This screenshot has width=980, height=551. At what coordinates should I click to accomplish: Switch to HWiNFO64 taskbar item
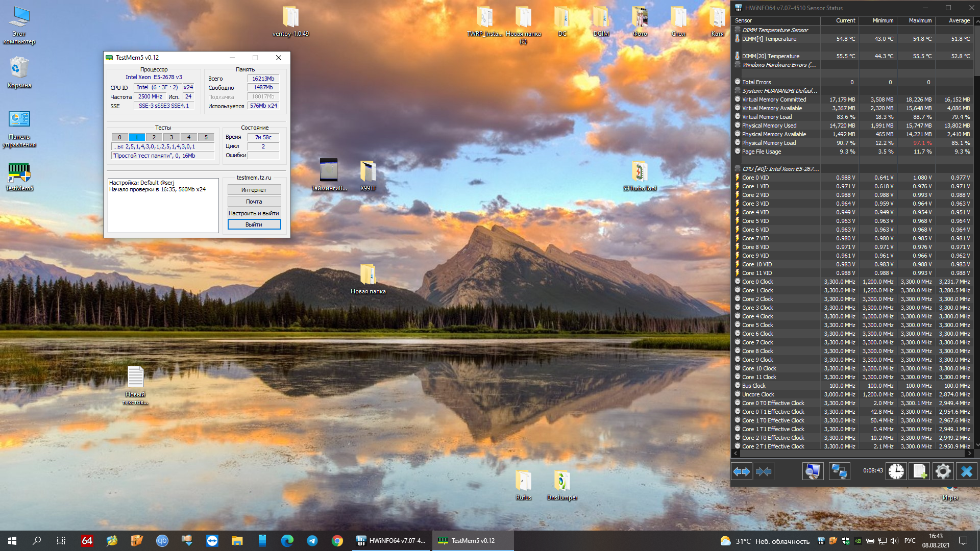tap(391, 541)
